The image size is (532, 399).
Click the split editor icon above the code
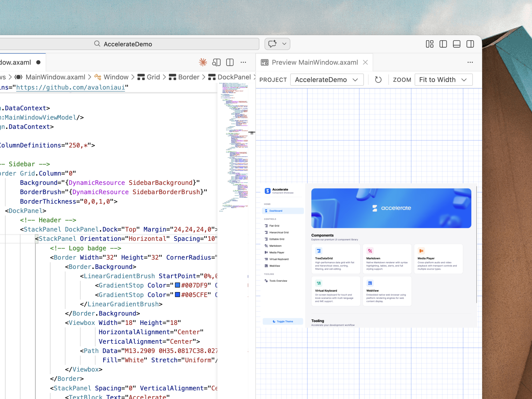click(230, 62)
